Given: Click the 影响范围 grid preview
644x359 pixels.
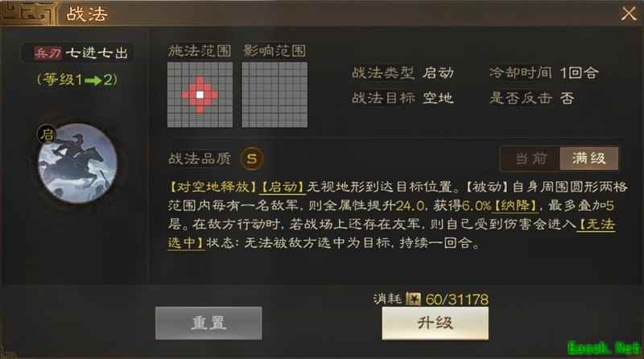Looking at the screenshot, I should tap(275, 95).
